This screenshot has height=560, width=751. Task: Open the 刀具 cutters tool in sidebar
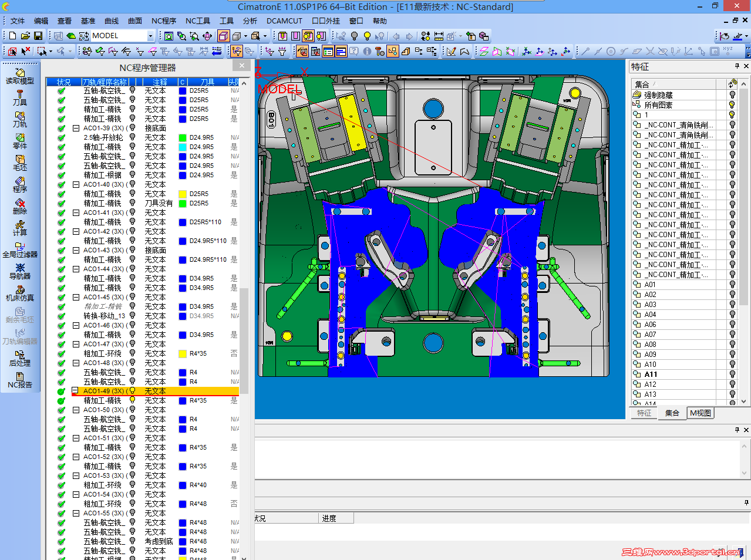pos(20,98)
